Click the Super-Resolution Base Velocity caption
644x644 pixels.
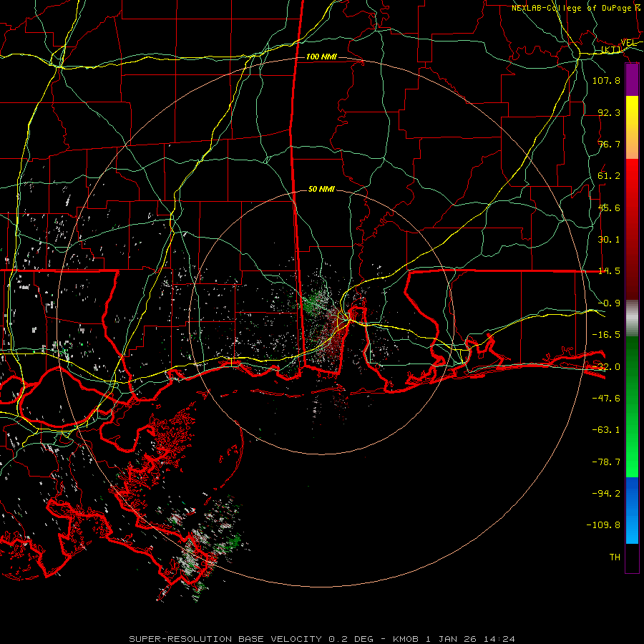click(322, 639)
